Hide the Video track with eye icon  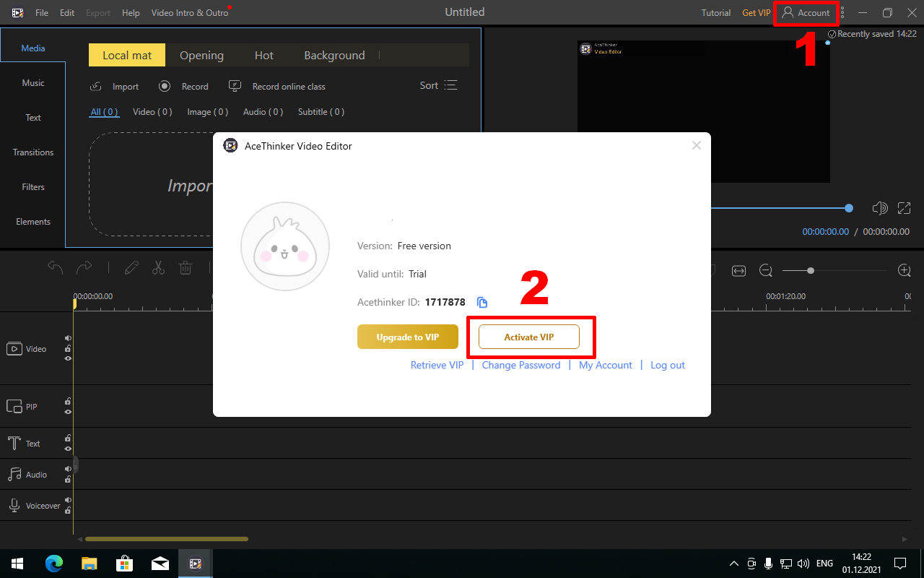tap(68, 358)
